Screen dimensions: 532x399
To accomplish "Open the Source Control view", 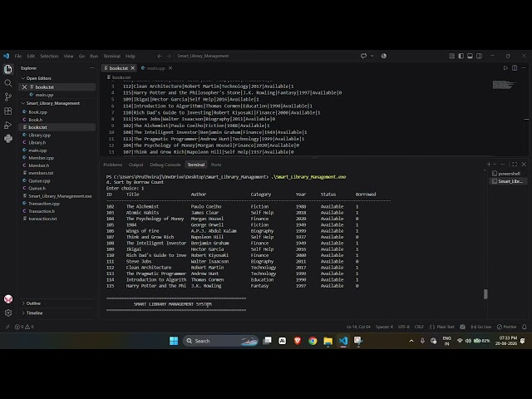I will pyautogui.click(x=8, y=97).
